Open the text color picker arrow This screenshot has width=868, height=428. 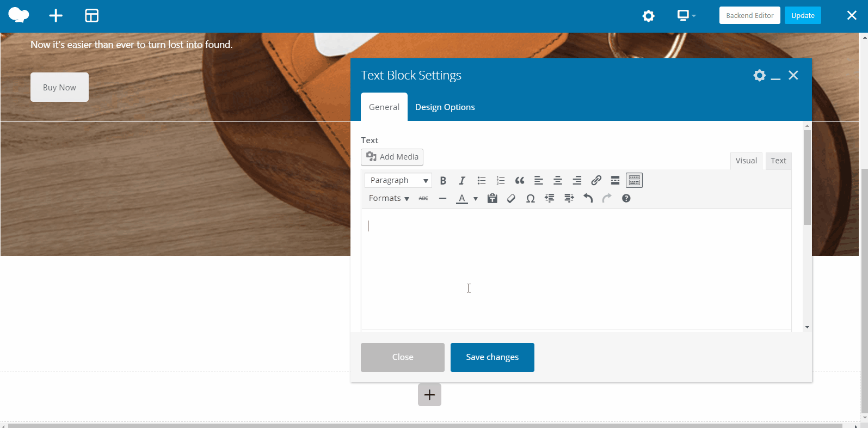coord(476,199)
